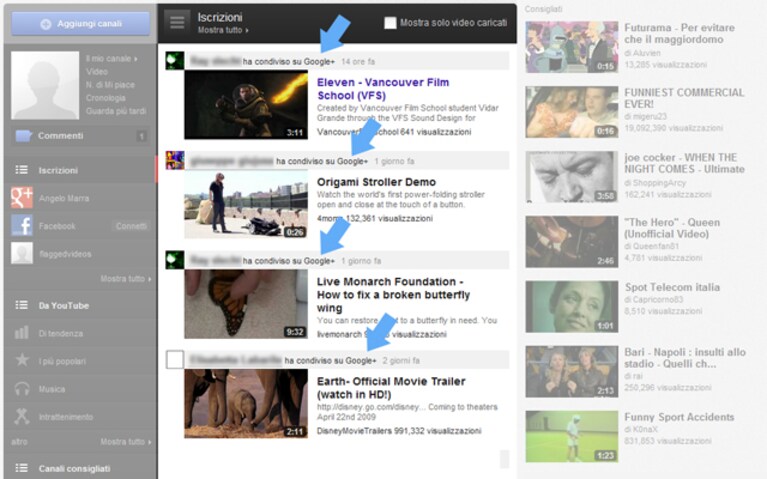This screenshot has width=767, height=479.
Task: Click the feed scrollbar handle
Action: (x=504, y=459)
